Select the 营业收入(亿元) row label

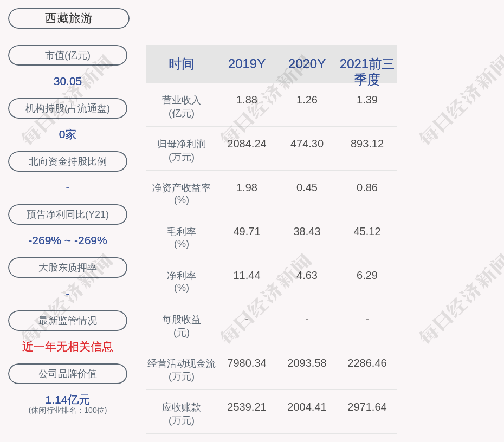coord(182,107)
